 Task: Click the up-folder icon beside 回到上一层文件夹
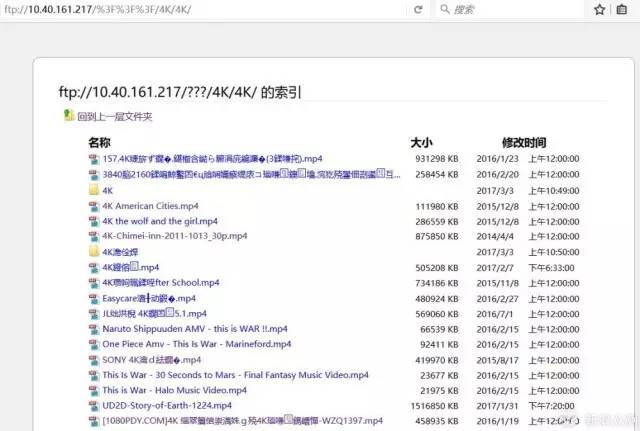pyautogui.click(x=69, y=116)
